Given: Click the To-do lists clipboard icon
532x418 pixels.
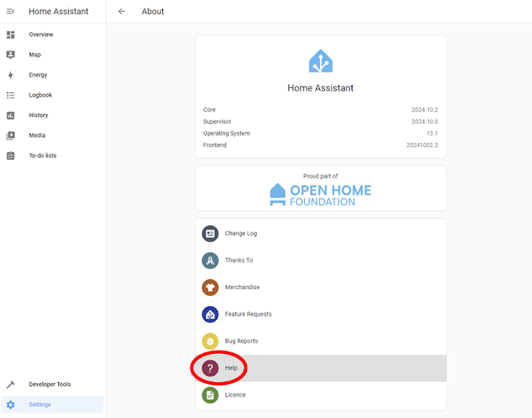Looking at the screenshot, I should pyautogui.click(x=11, y=155).
